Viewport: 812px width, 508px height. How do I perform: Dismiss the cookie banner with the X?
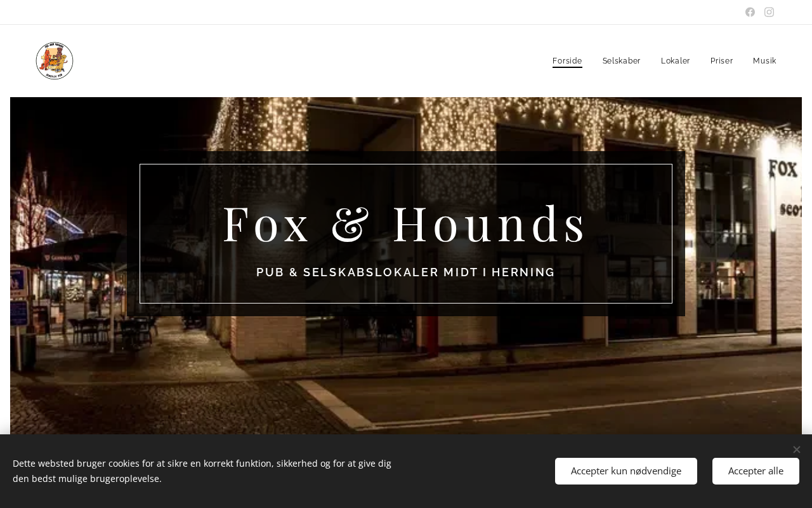pos(797,450)
